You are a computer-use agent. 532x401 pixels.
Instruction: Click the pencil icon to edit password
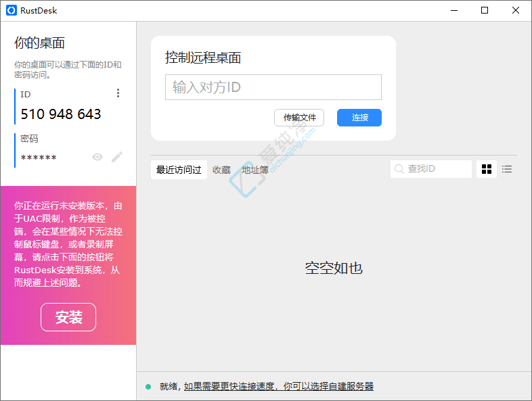pos(117,157)
